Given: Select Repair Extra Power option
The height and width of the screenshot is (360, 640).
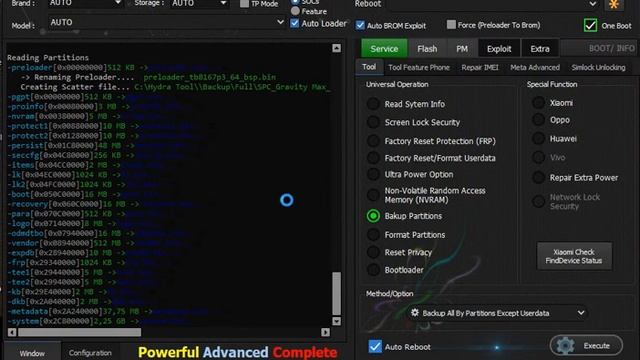Looking at the screenshot, I should 538,177.
